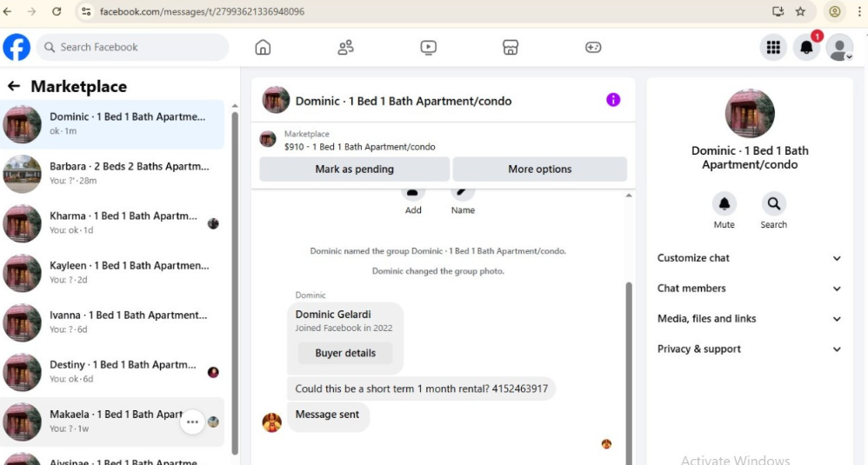Viewport: 868px width, 465px height.
Task: Click the Mark as pending button
Action: [x=354, y=169]
